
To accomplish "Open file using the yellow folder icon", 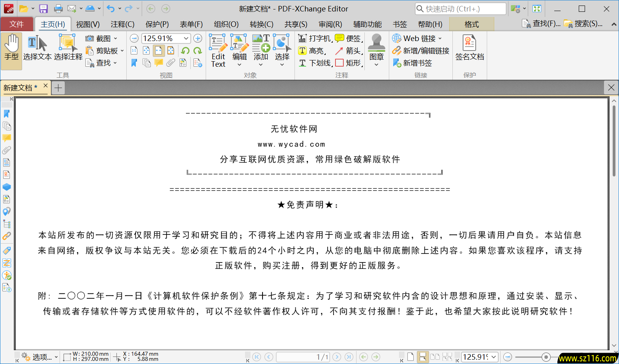I will click(x=24, y=8).
